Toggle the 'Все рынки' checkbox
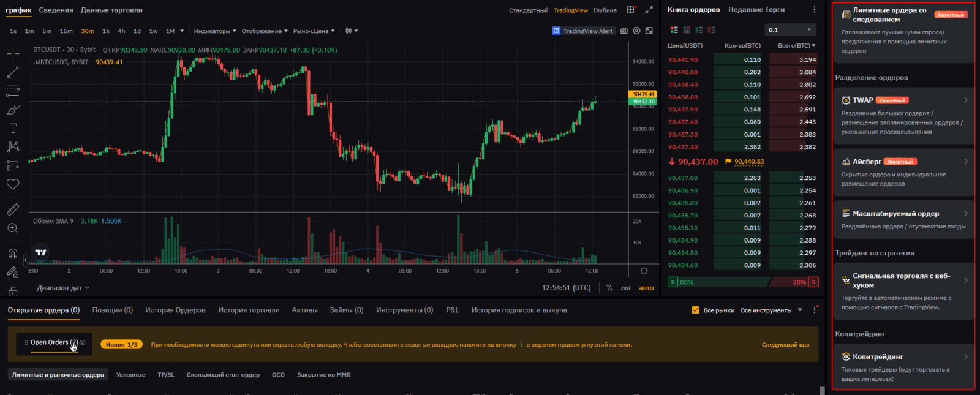 coord(695,310)
